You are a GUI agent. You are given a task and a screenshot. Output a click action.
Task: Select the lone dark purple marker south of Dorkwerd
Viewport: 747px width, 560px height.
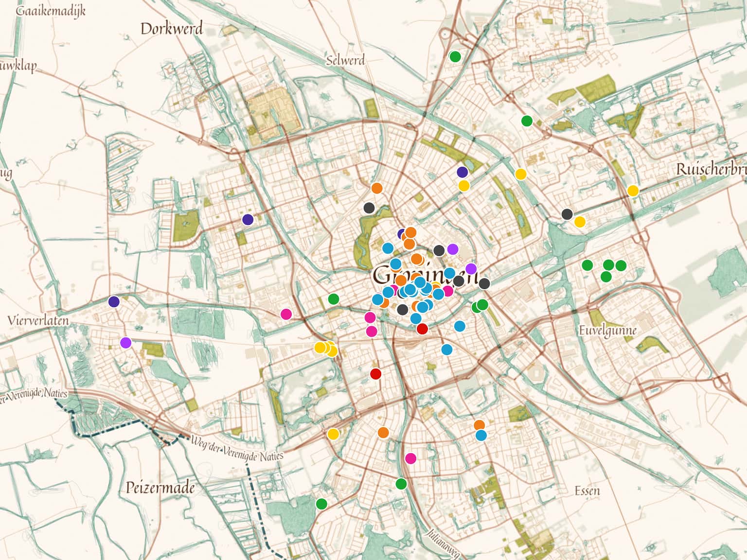pyautogui.click(x=248, y=219)
